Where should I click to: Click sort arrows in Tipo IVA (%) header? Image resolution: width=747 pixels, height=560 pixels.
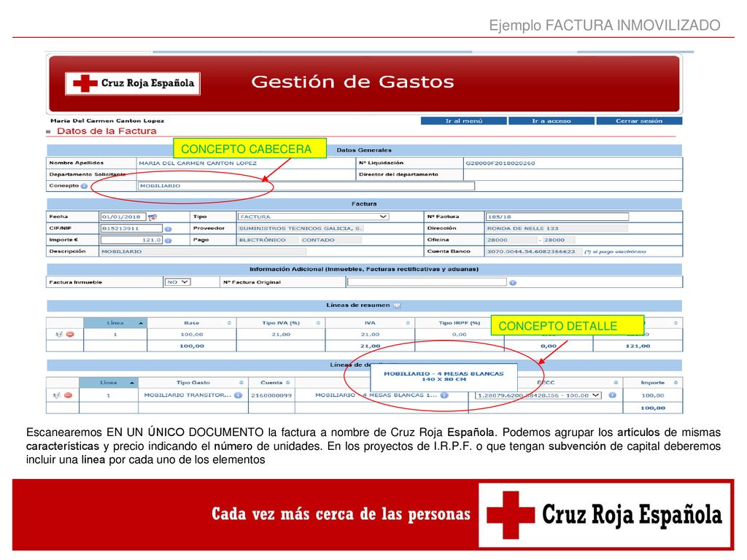[318, 323]
